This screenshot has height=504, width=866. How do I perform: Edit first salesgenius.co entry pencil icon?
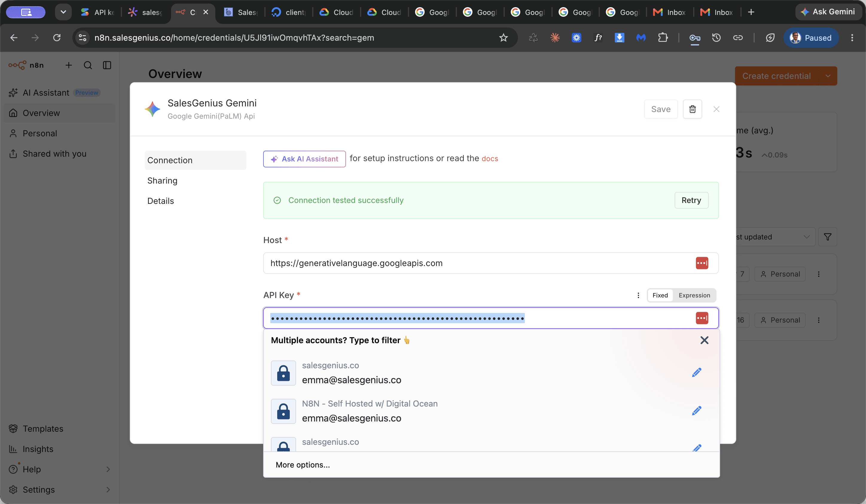pyautogui.click(x=696, y=372)
